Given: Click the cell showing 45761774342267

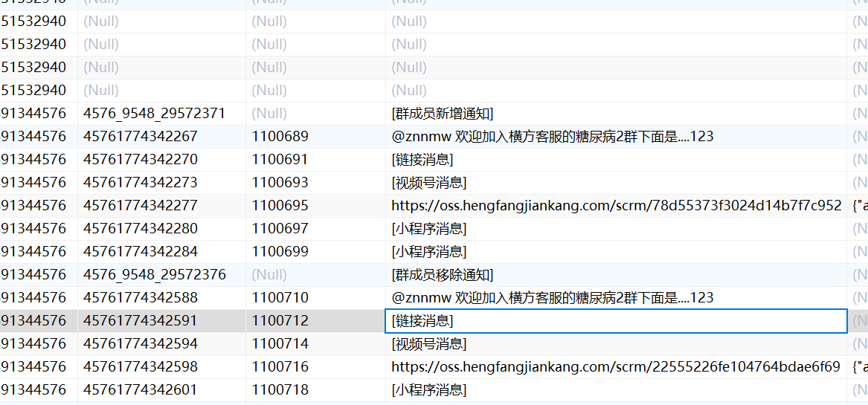Looking at the screenshot, I should pos(141,137).
